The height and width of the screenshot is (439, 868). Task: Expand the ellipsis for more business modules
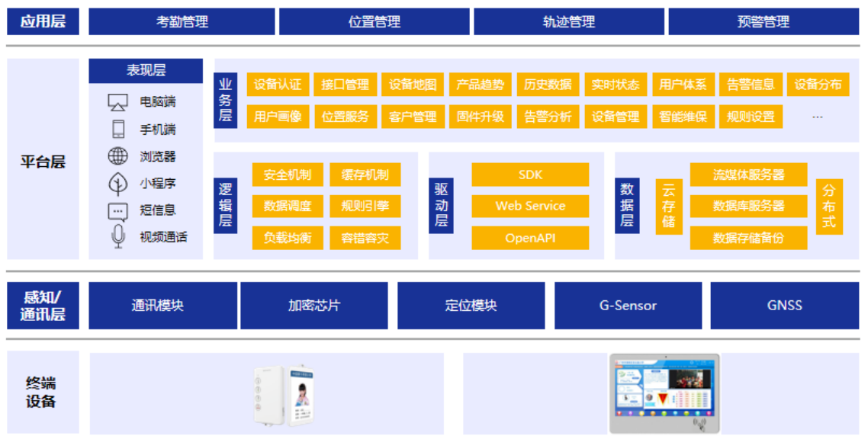pyautogui.click(x=818, y=117)
